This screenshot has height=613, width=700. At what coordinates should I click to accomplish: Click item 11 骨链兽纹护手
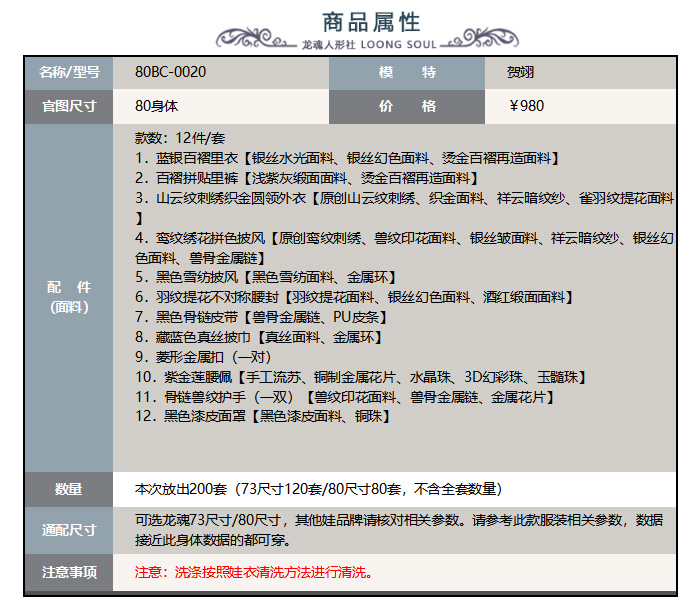345,397
